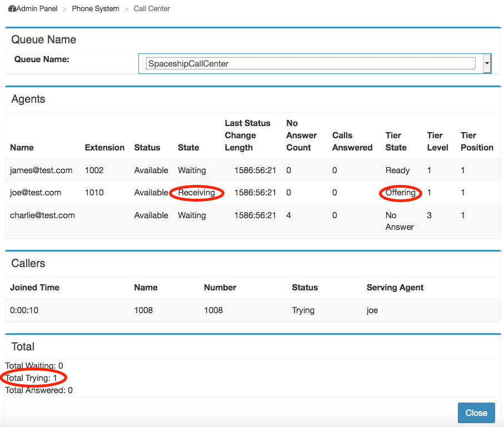Viewport: 504px width, 427px height.
Task: Open the Queue Name dropdown
Action: click(315, 64)
